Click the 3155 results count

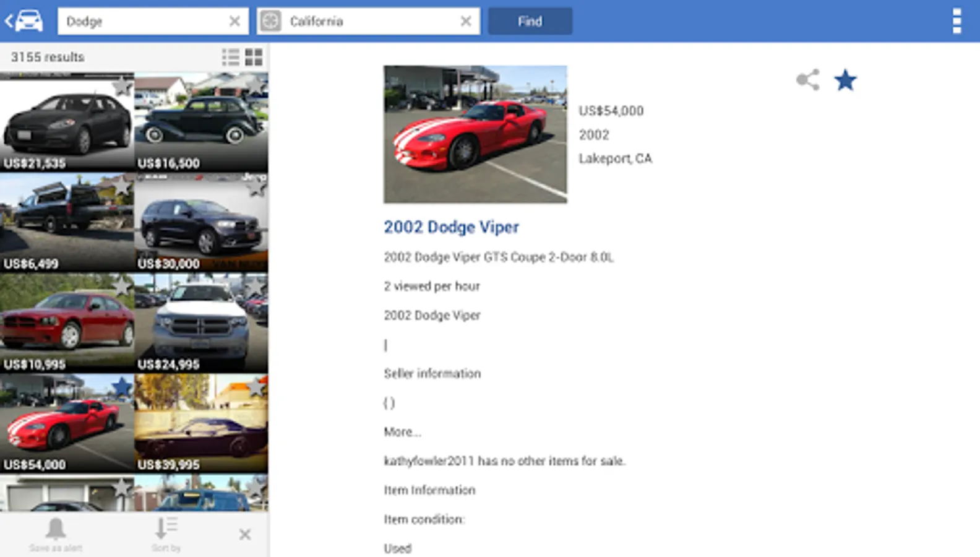coord(48,57)
